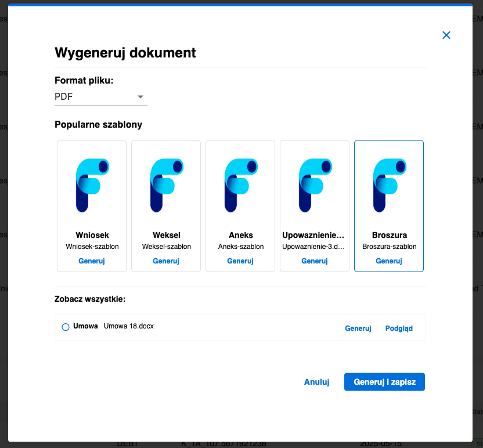Viewport: 483px width, 448px height.
Task: Click the Aneks template logo icon
Action: [240, 184]
